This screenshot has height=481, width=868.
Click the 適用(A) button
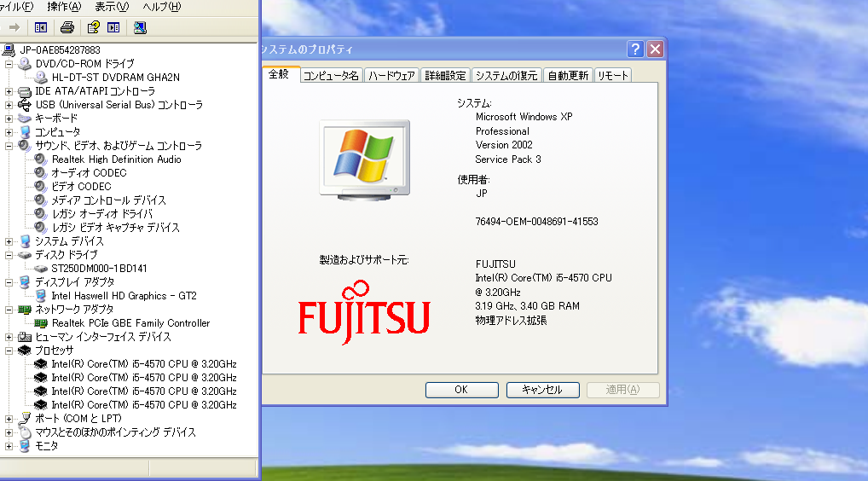pyautogui.click(x=622, y=390)
